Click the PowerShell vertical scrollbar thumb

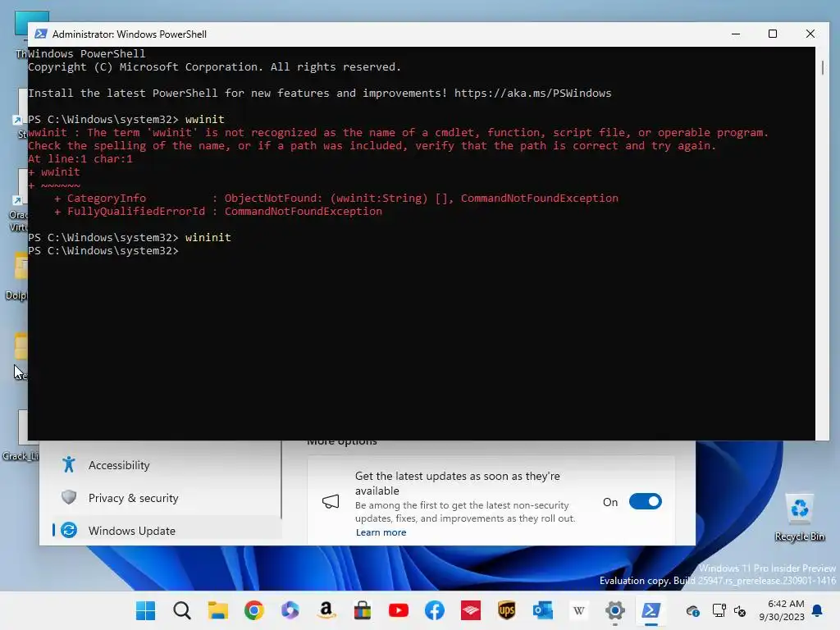coord(822,67)
